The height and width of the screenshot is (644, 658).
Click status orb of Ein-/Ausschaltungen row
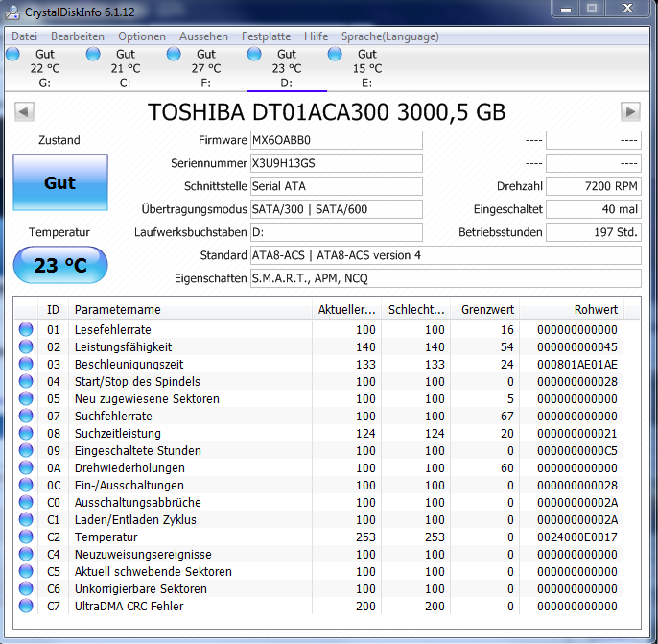(26, 485)
